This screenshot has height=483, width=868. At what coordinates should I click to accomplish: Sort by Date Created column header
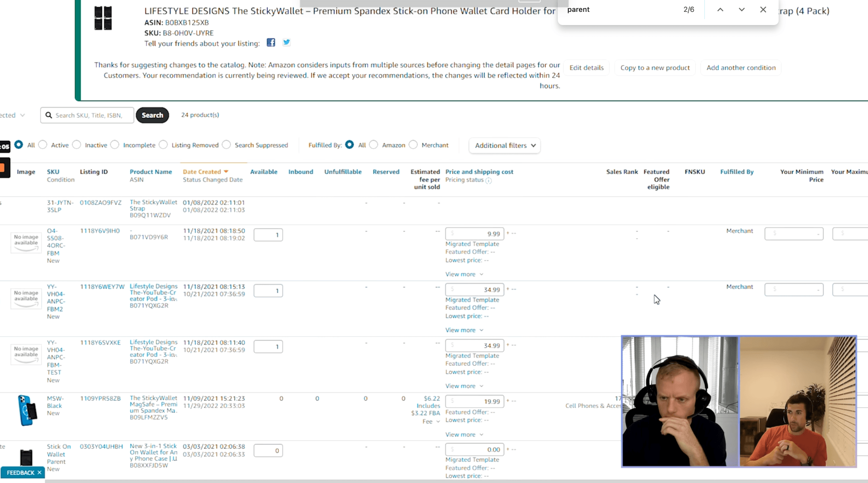[x=202, y=172]
